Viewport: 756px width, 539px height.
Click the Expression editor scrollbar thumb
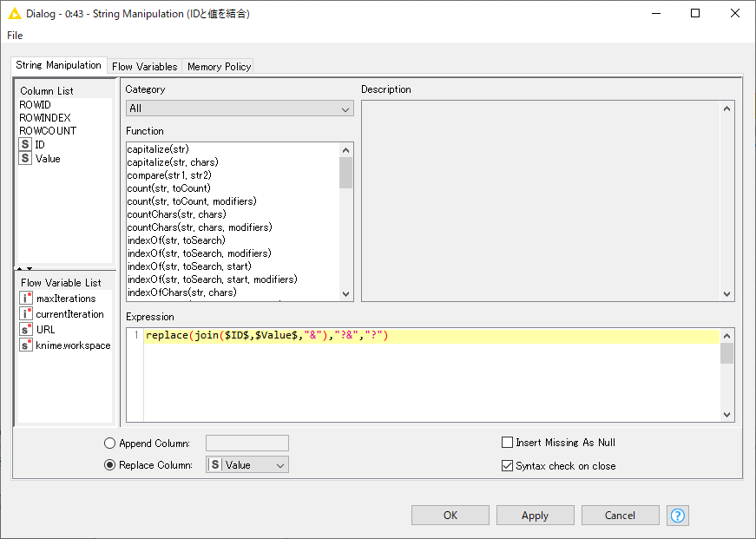tap(727, 353)
